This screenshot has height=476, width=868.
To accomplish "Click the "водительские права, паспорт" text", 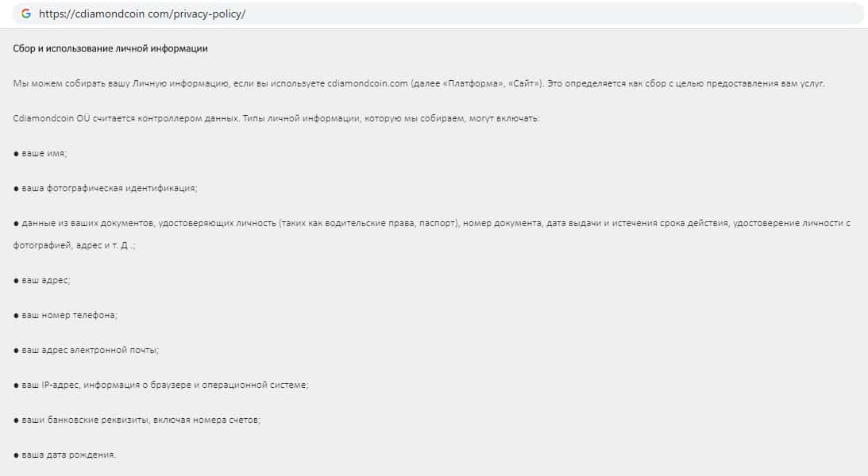I will tap(402, 224).
